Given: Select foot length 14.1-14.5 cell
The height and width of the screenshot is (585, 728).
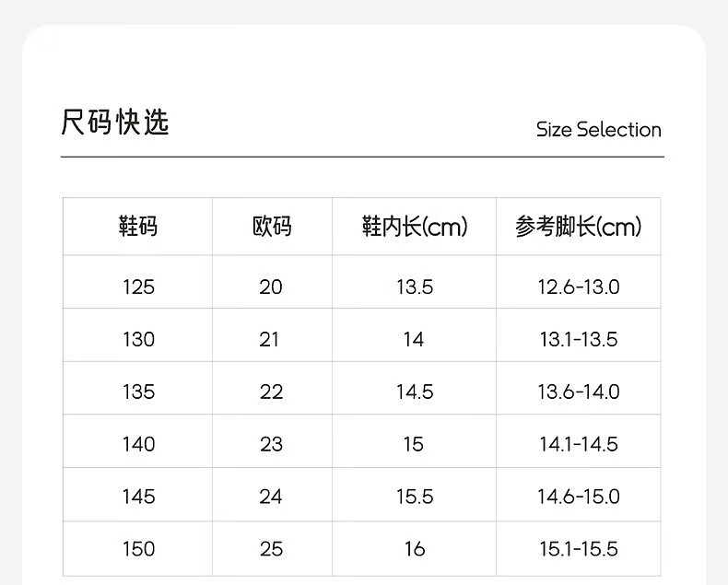Looking at the screenshot, I should click(579, 444).
